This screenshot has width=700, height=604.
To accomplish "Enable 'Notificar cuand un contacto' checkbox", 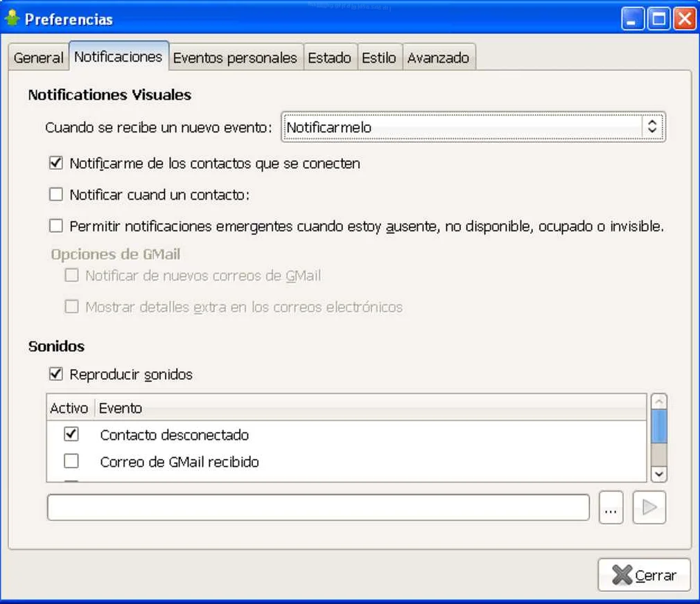I will pyautogui.click(x=56, y=195).
